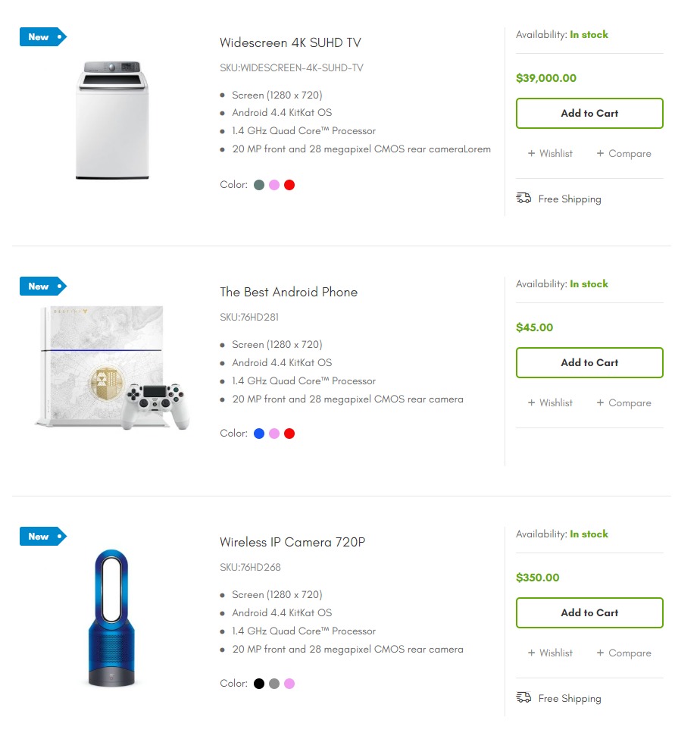Click the Free Shipping truck icon for Wireless IP Camera
The height and width of the screenshot is (739, 700).
[523, 698]
